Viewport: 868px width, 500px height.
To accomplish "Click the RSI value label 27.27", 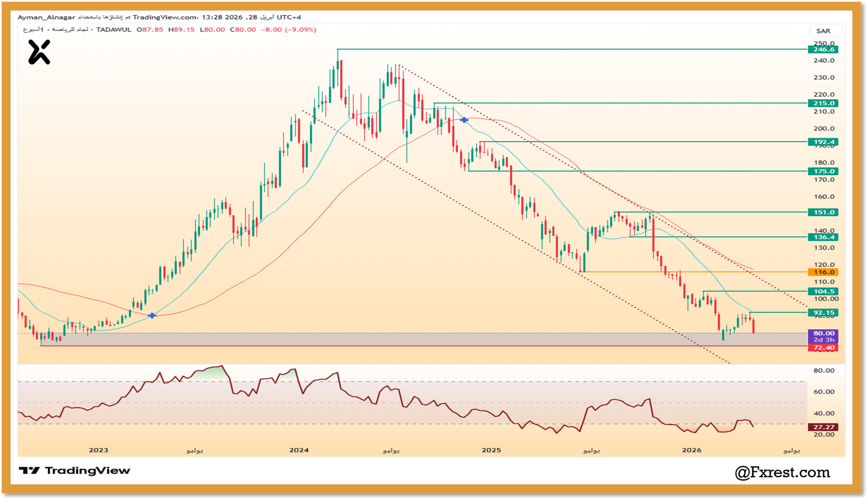I will (x=824, y=427).
